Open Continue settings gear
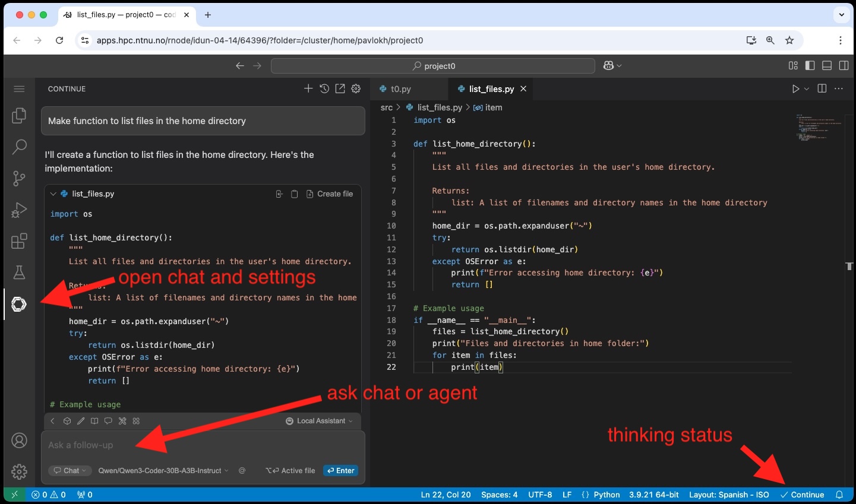This screenshot has height=504, width=856. pyautogui.click(x=356, y=88)
